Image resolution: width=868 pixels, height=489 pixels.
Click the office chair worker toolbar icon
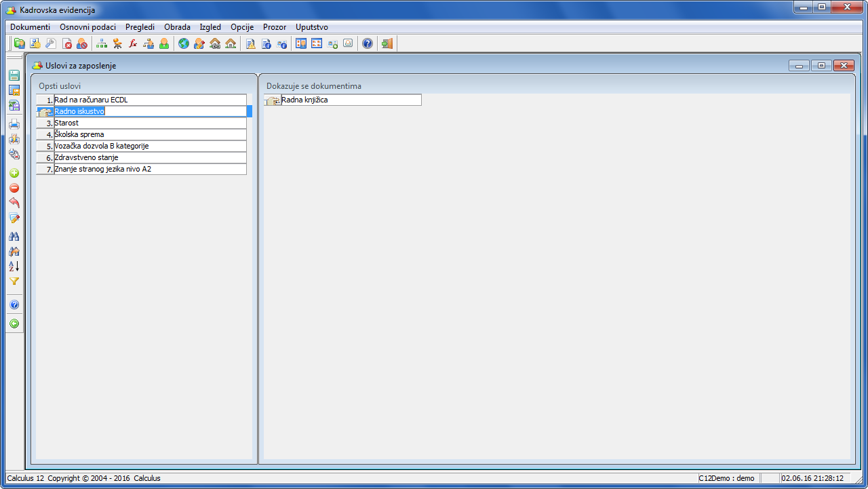[118, 43]
